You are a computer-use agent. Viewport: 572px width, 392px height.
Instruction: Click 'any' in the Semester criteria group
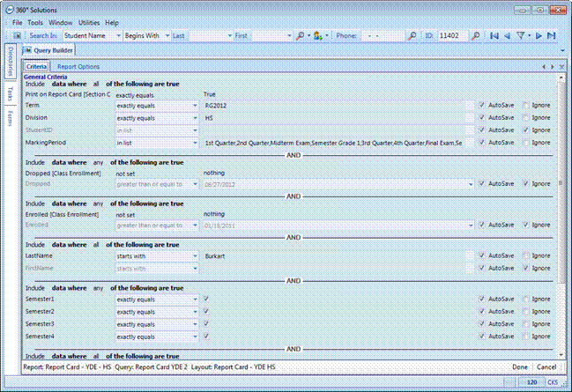click(98, 288)
